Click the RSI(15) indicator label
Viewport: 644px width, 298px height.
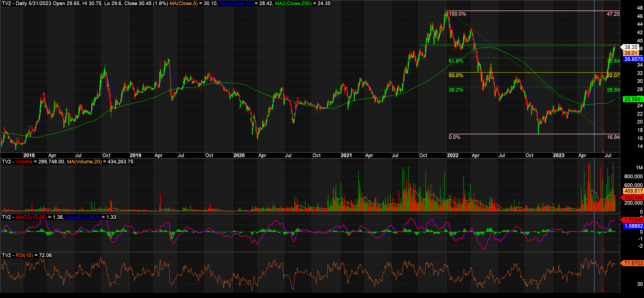point(24,255)
